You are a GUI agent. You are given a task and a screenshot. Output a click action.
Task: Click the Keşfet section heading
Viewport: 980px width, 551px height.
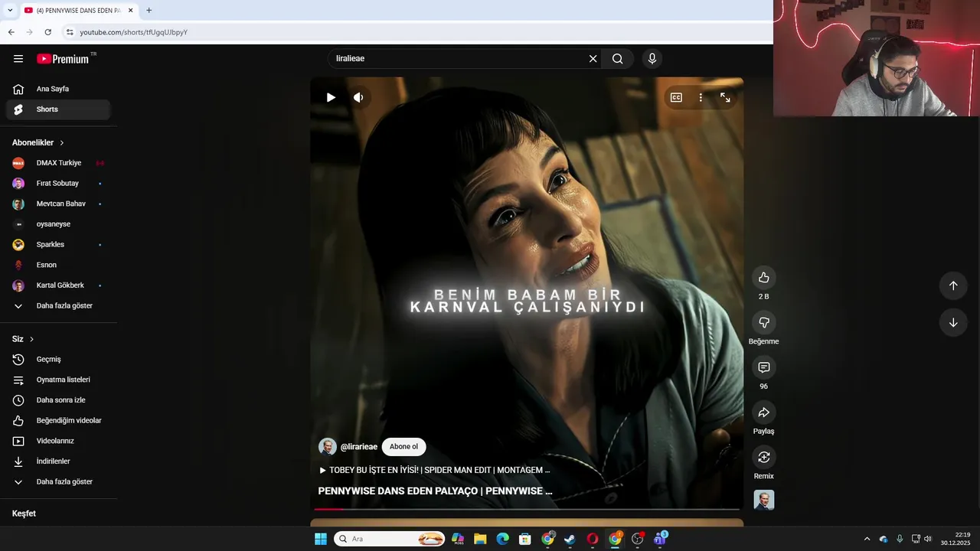click(x=24, y=514)
